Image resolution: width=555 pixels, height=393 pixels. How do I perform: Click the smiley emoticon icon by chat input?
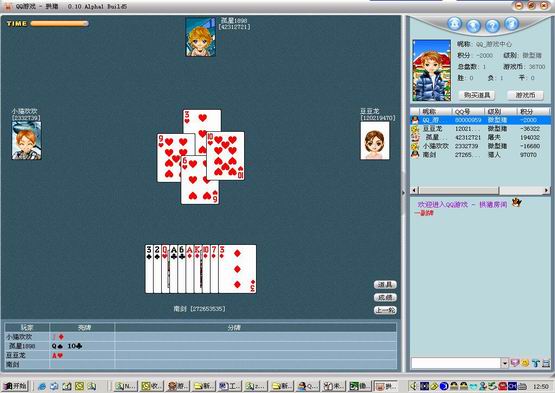point(525,363)
